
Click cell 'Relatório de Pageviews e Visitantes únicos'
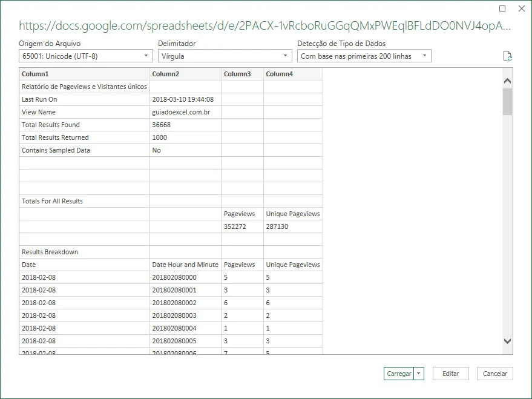pos(85,87)
